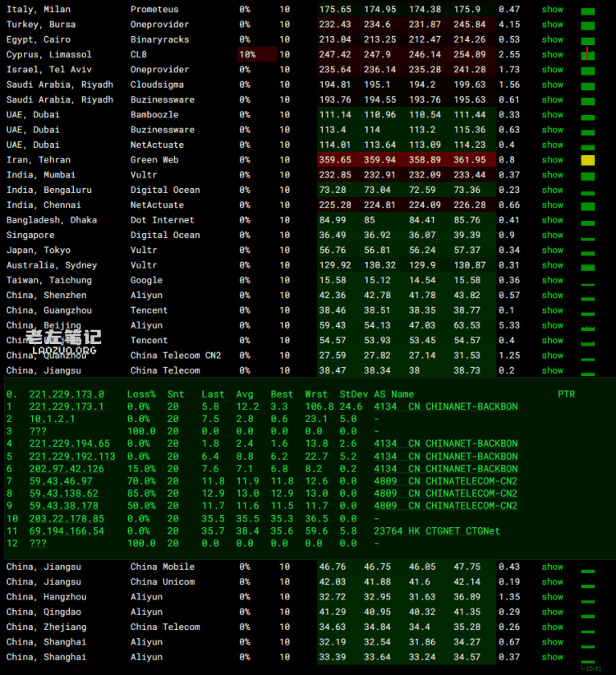This screenshot has height=675, width=616.
Task: Click the 359.65 latency value for Tehran
Action: tap(335, 160)
